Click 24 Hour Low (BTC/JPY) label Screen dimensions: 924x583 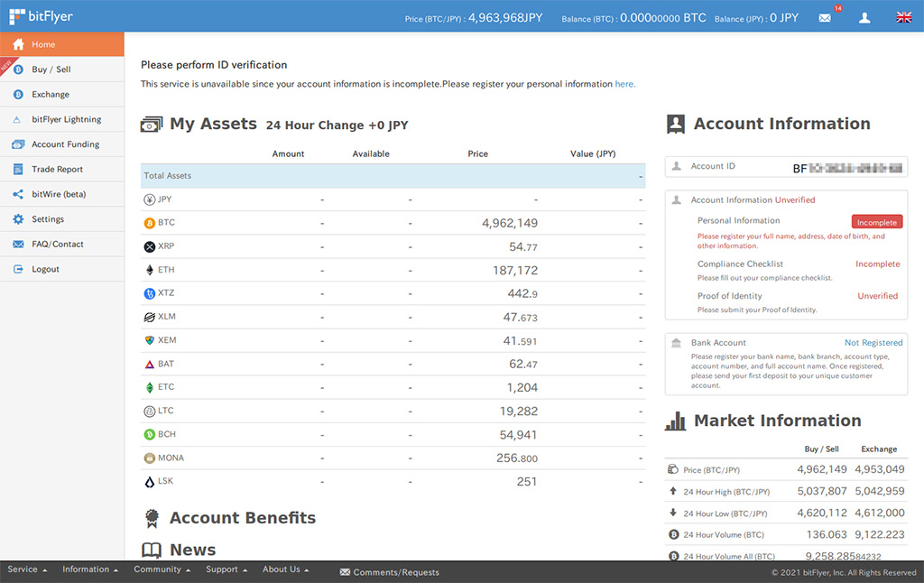(x=725, y=514)
